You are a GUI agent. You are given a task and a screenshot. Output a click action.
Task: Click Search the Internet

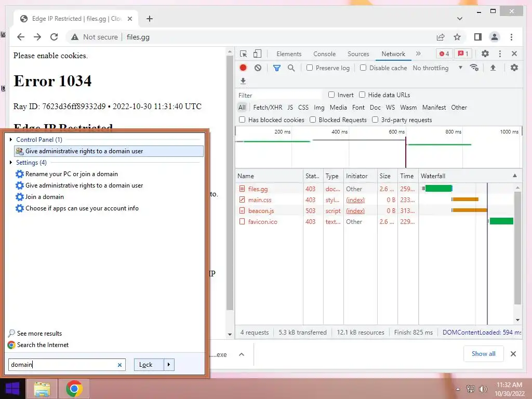tap(43, 345)
